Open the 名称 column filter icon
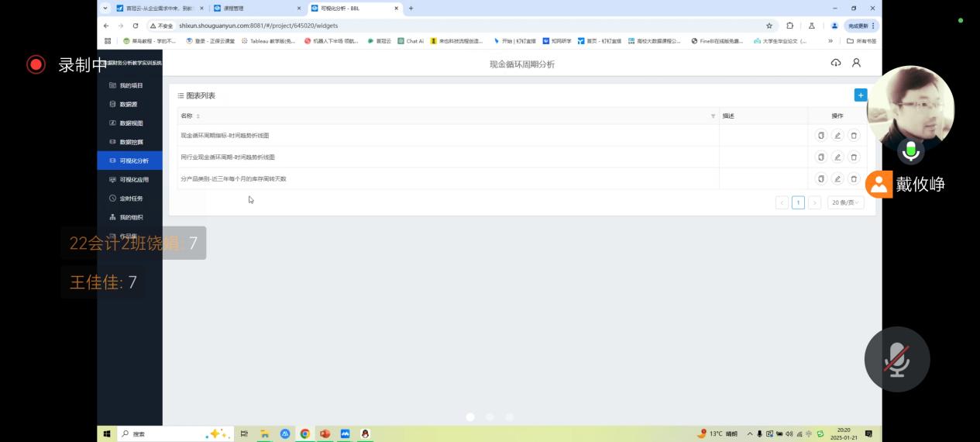The image size is (980, 442). tap(713, 116)
